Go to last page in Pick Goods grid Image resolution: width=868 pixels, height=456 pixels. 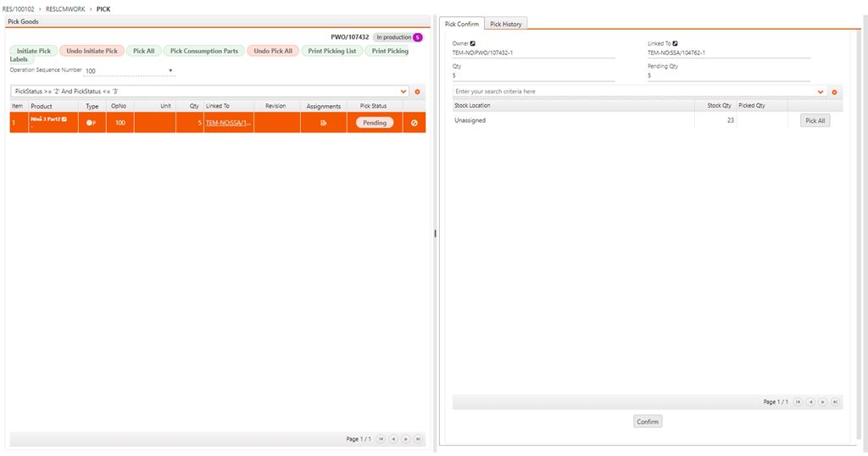[x=418, y=439]
